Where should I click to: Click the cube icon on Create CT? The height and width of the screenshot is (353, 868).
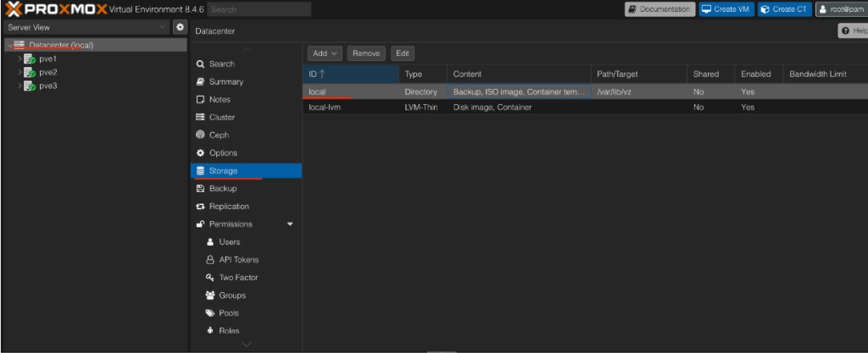[765, 9]
